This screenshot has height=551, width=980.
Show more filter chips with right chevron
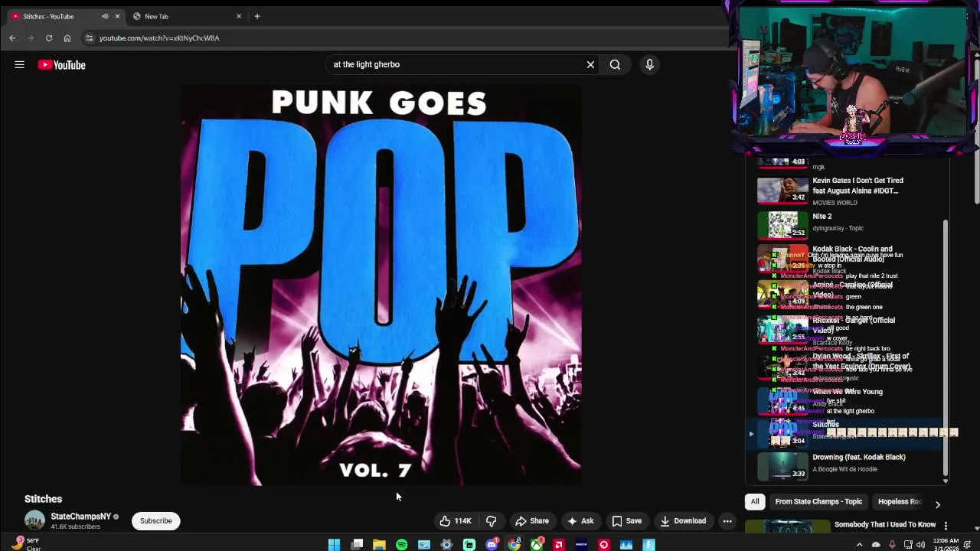937,504
